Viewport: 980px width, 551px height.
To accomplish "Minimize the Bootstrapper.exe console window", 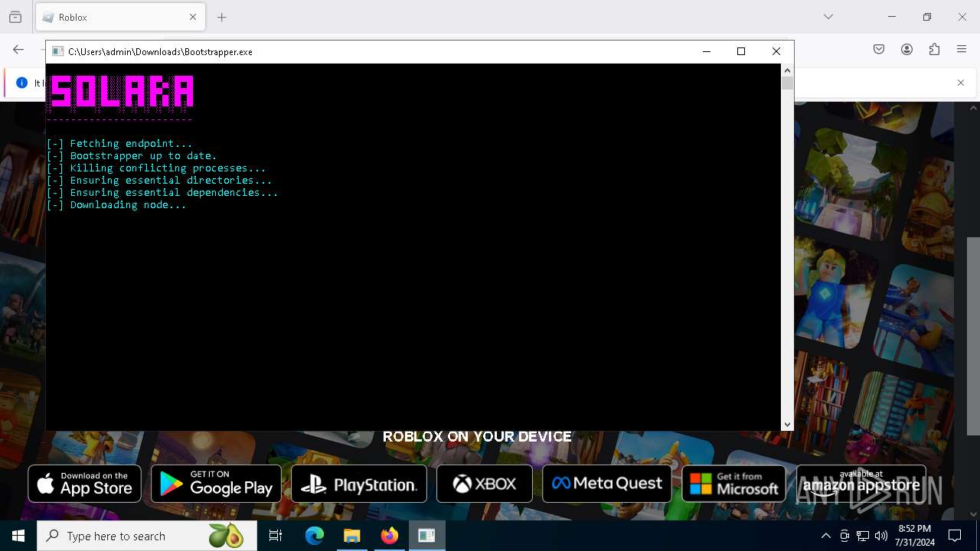I will (706, 51).
